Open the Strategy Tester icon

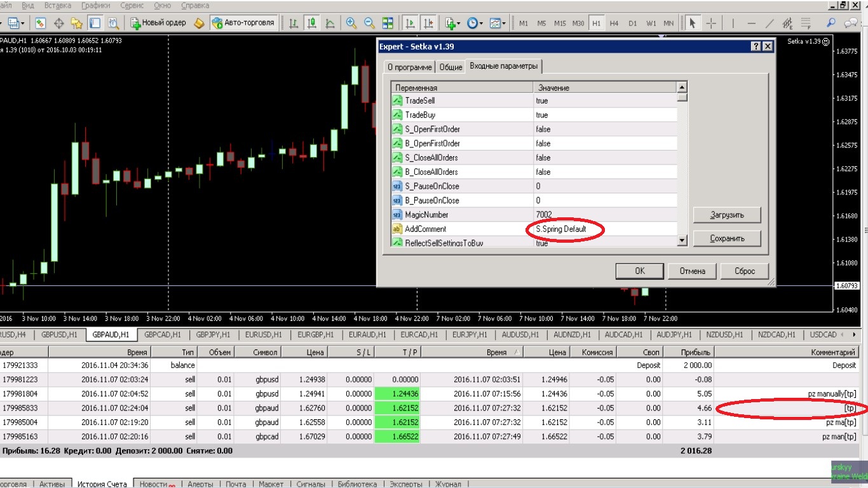pos(113,23)
